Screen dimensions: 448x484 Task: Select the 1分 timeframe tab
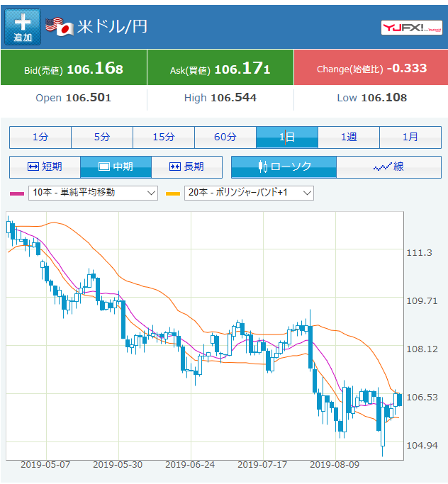point(40,137)
